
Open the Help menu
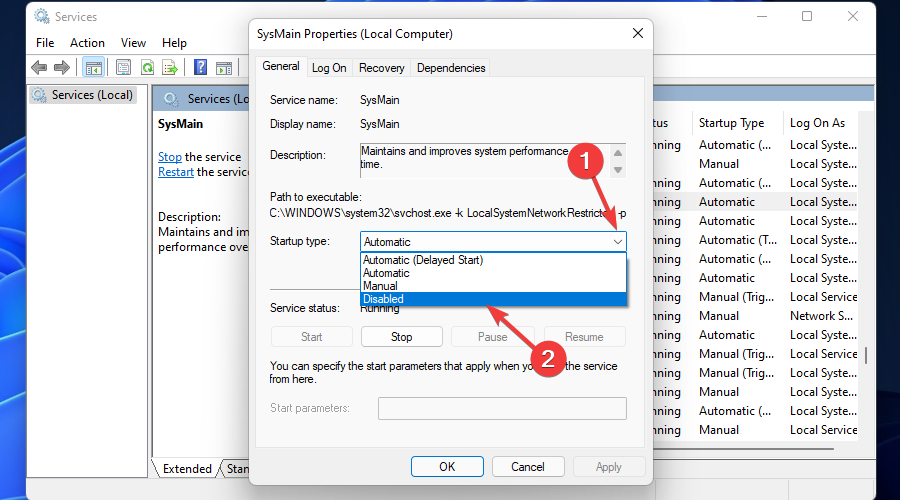174,42
